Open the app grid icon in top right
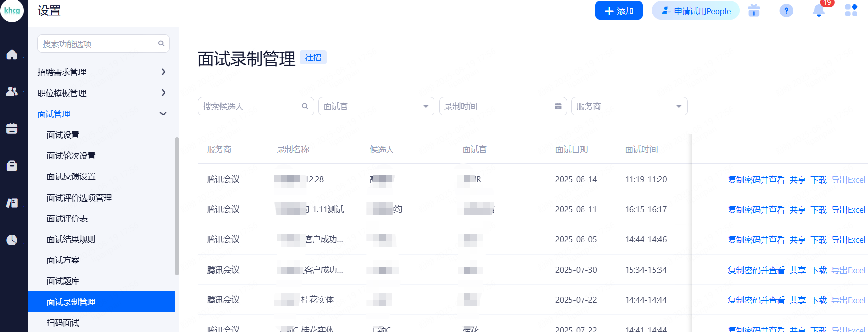 click(851, 11)
